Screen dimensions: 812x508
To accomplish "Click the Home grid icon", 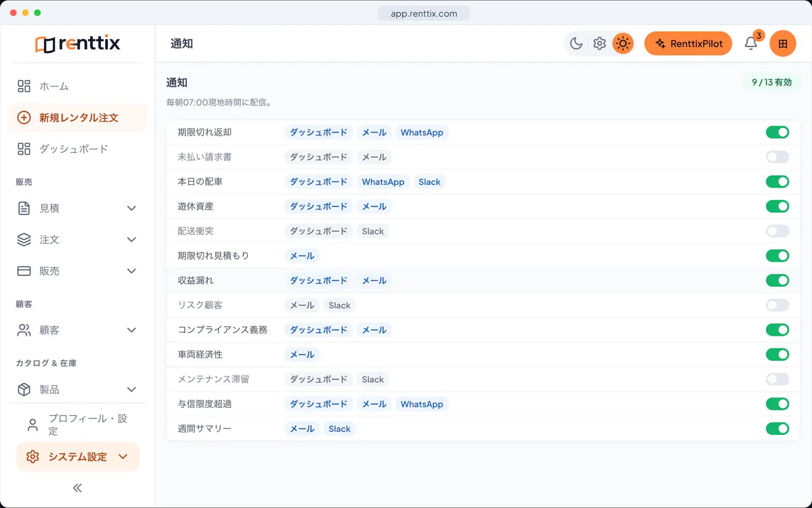I will 24,86.
